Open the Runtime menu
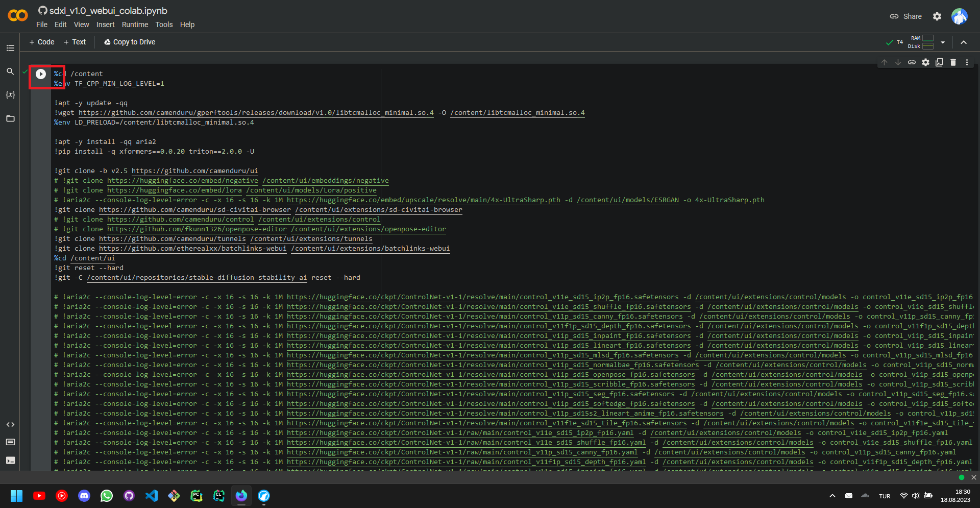The width and height of the screenshot is (980, 508). click(135, 25)
